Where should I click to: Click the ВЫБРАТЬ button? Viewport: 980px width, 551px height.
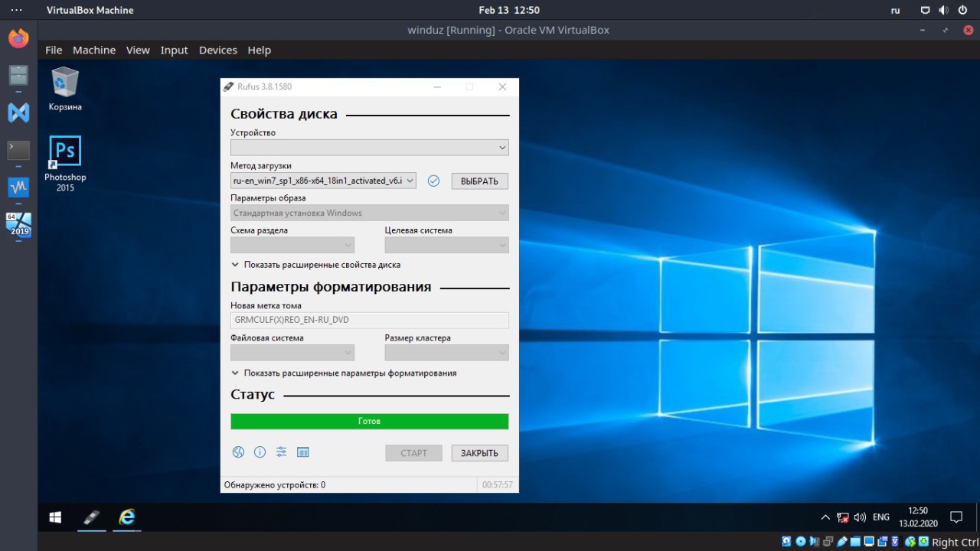click(479, 181)
